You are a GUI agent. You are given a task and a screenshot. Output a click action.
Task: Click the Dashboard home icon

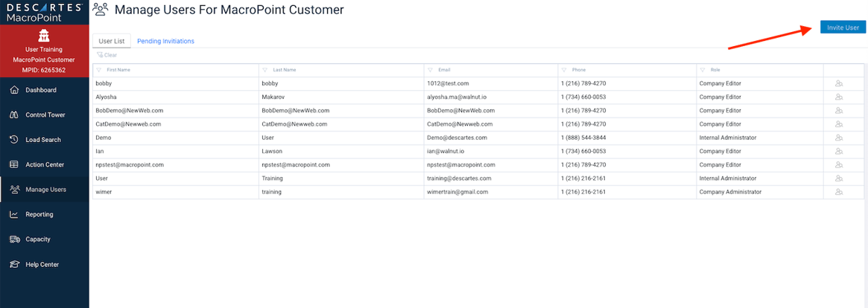click(14, 90)
